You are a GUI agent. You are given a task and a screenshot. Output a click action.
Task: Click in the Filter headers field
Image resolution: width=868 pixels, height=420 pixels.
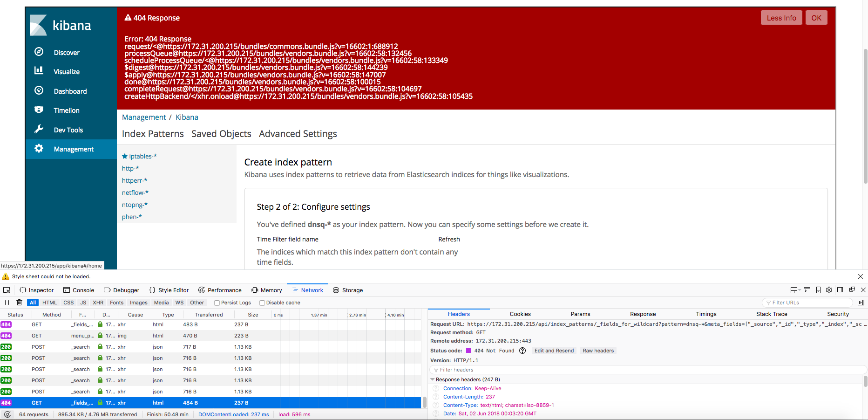click(x=648, y=370)
